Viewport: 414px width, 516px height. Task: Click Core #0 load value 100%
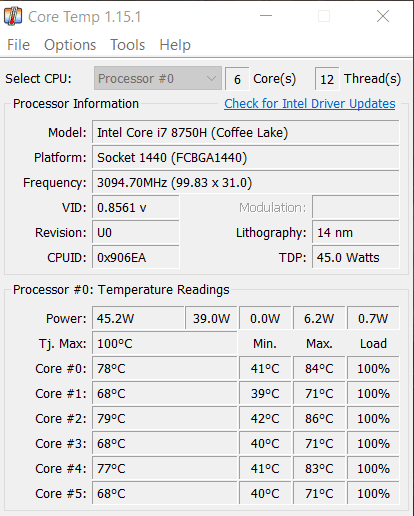tap(373, 369)
